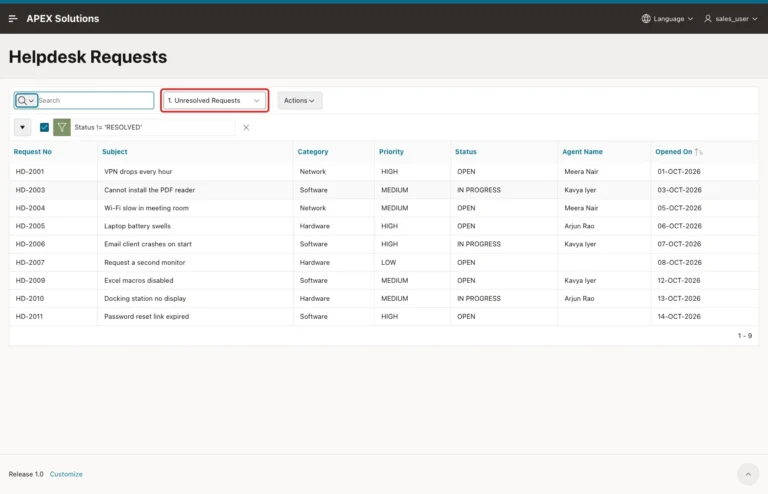768x494 pixels.
Task: Click IN PROGRESS status for HD-2003
Action: tap(479, 190)
